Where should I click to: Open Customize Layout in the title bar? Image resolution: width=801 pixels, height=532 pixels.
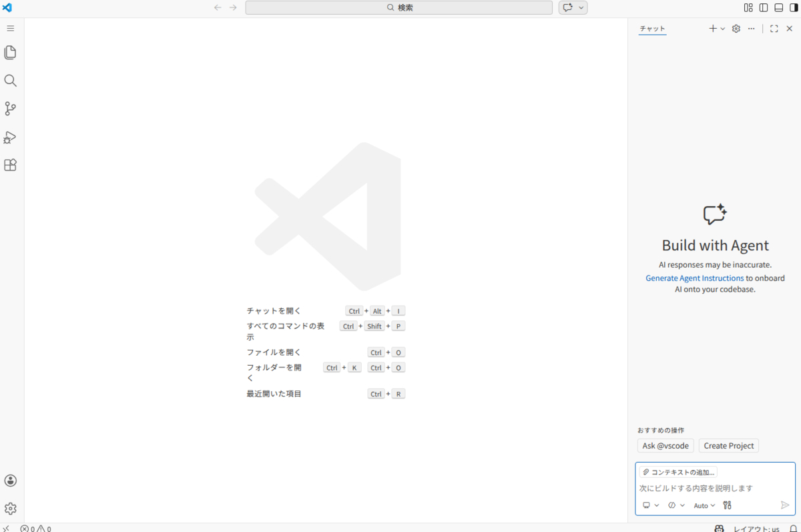(748, 7)
